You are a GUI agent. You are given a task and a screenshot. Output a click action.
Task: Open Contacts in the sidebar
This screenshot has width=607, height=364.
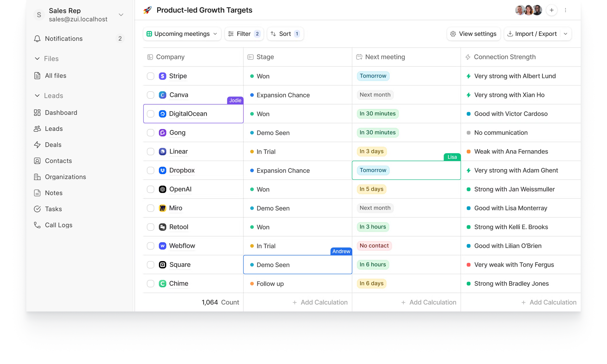pyautogui.click(x=58, y=161)
